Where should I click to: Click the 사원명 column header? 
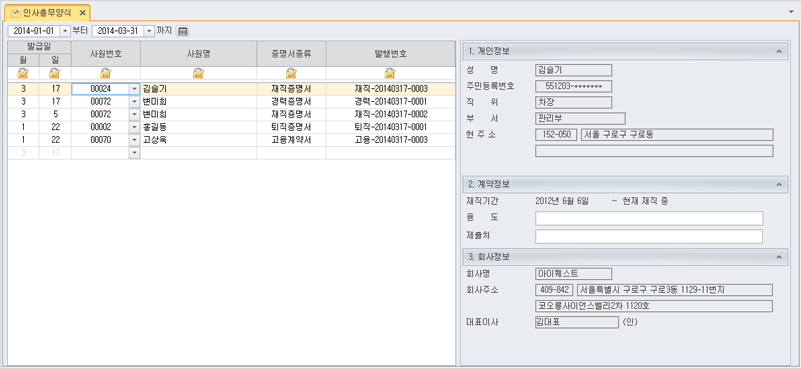(x=198, y=54)
